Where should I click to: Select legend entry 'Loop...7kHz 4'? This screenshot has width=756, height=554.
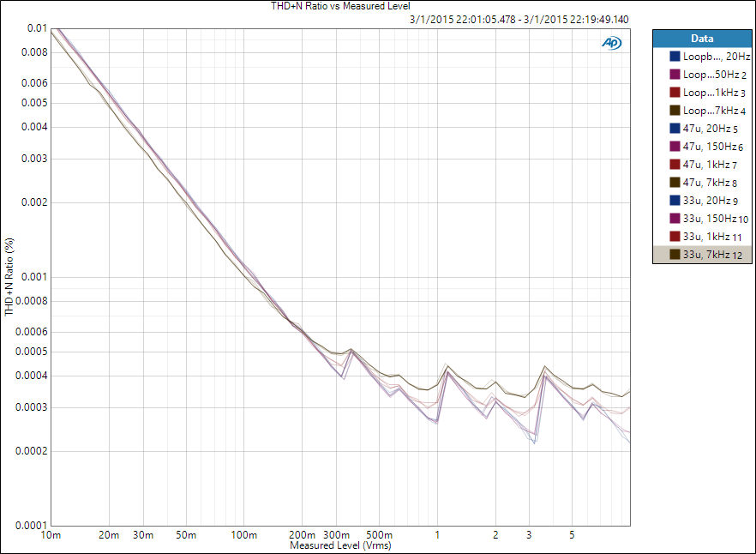[702, 111]
